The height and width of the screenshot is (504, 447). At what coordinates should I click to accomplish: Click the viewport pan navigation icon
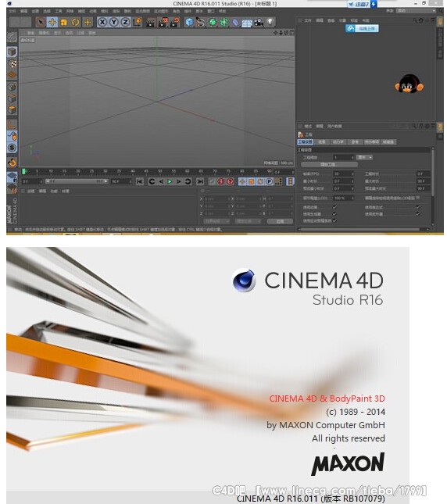point(275,33)
